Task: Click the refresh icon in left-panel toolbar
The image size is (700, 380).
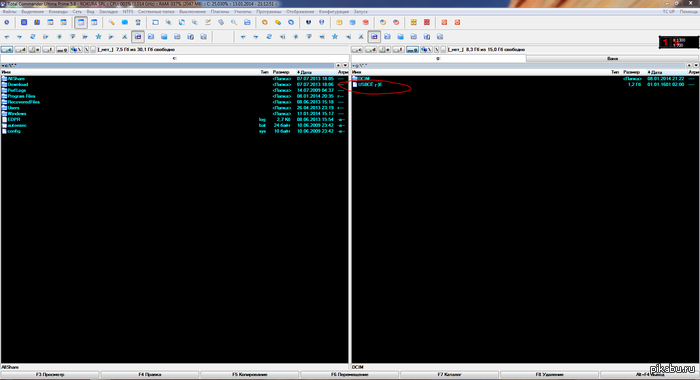Action: click(33, 37)
